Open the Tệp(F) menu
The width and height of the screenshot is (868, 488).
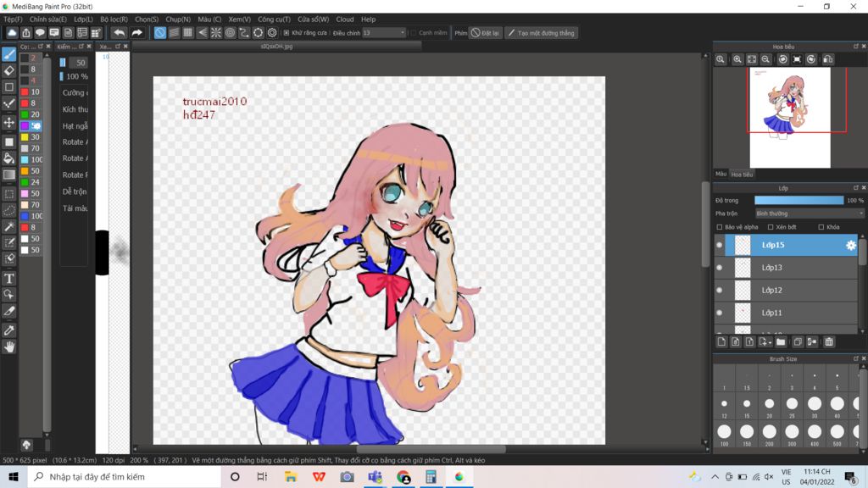coord(14,19)
